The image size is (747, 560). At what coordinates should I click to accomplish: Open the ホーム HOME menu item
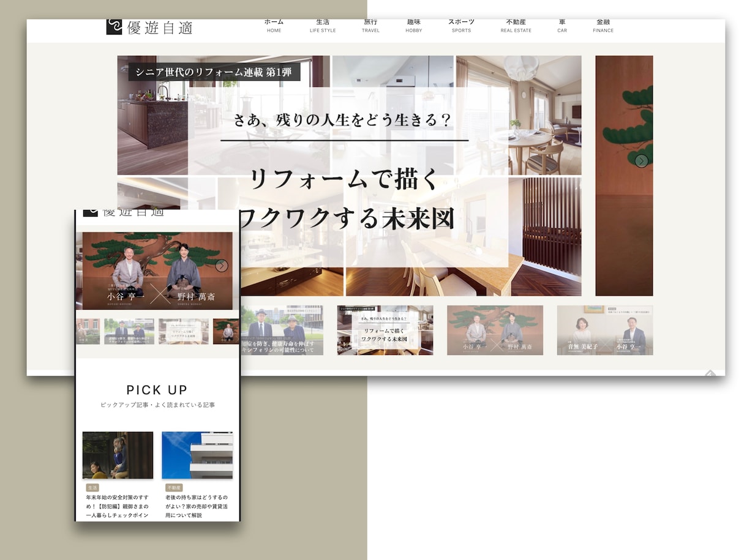coord(274,26)
